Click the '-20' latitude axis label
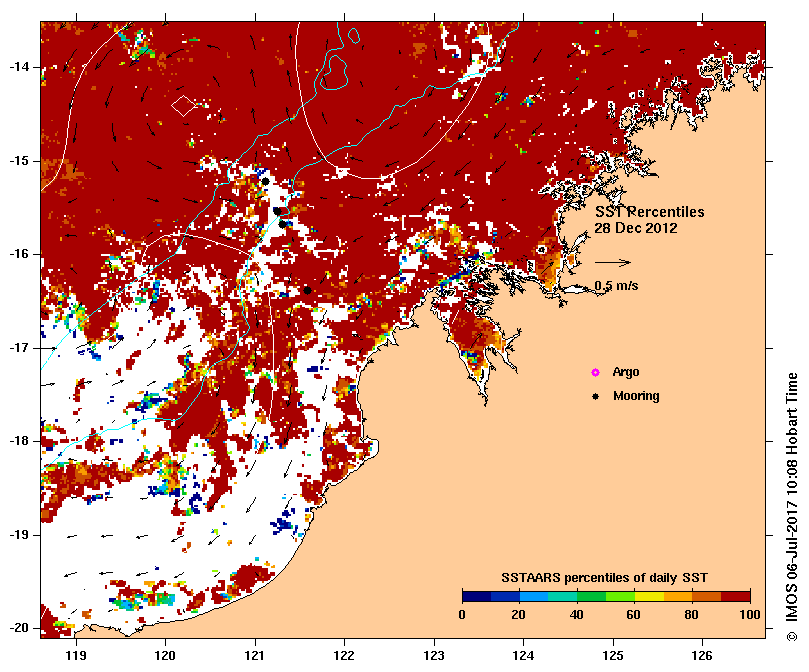Viewport: 809px width, 672px height. [x=19, y=628]
